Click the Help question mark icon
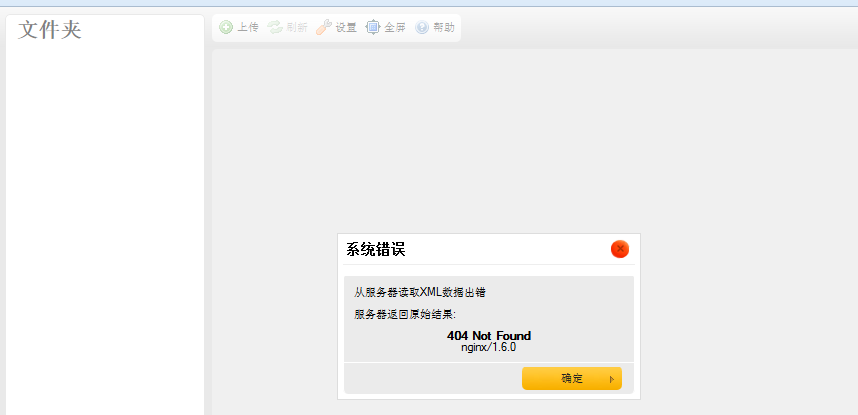Viewport: 858px width, 415px height. (422, 27)
